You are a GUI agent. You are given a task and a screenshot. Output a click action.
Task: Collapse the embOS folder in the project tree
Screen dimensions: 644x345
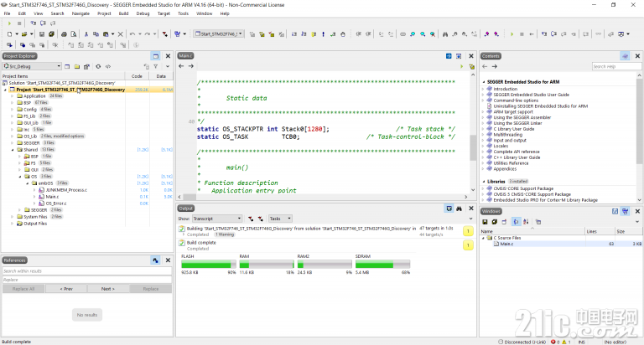[x=27, y=183]
